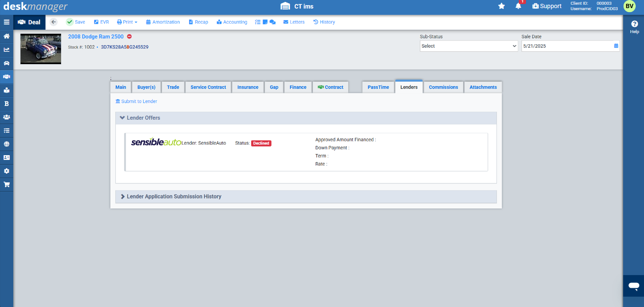Switch to the Service Contract tab
644x307 pixels.
[208, 87]
